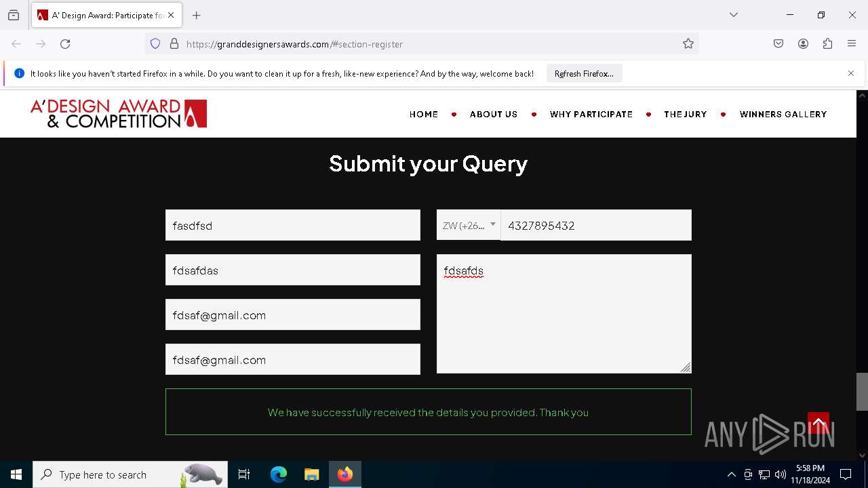868x488 pixels.
Task: Go to the HOME menu item
Action: tap(424, 115)
